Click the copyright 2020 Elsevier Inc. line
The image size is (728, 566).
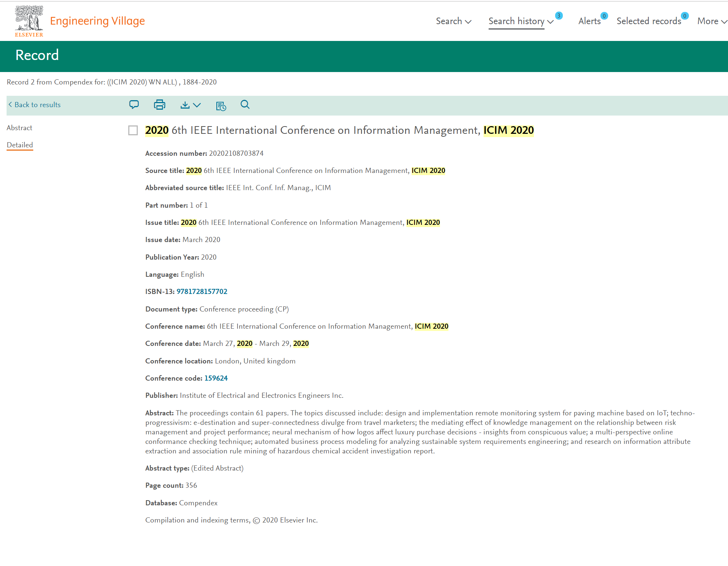[x=231, y=520]
